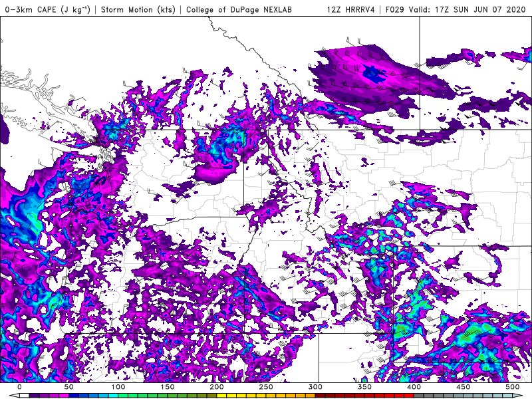532x399 pixels.
Task: Click the '500' label on the color scale
Action: pyautogui.click(x=512, y=387)
